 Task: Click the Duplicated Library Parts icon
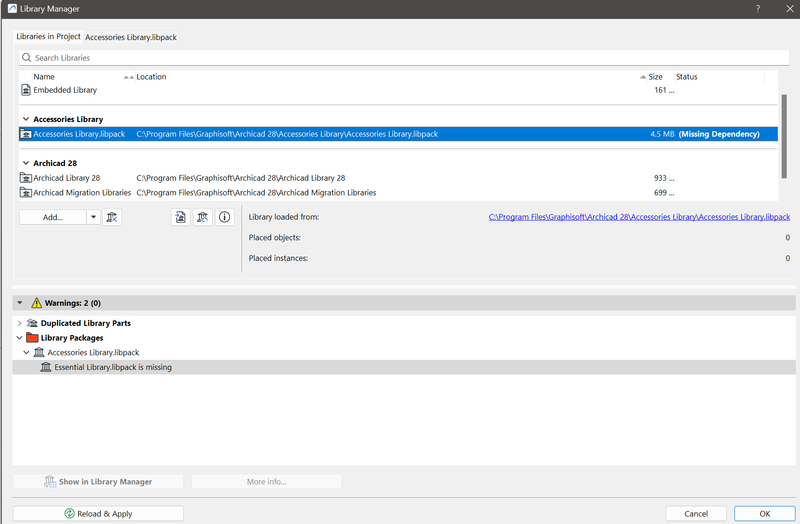(33, 323)
